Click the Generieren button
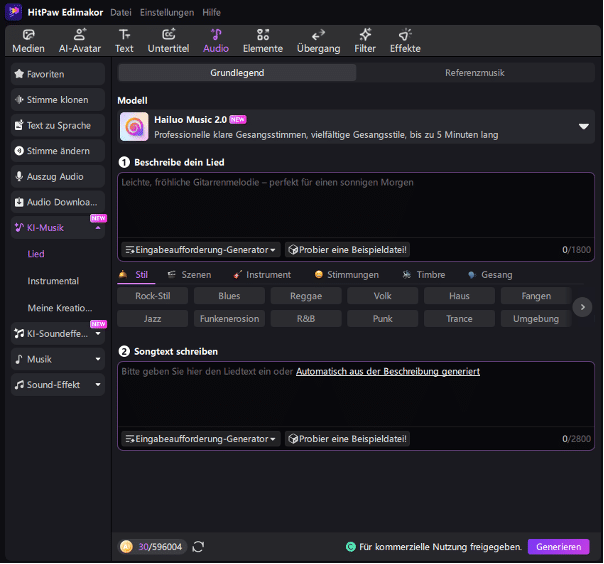The width and height of the screenshot is (604, 564). coord(559,547)
